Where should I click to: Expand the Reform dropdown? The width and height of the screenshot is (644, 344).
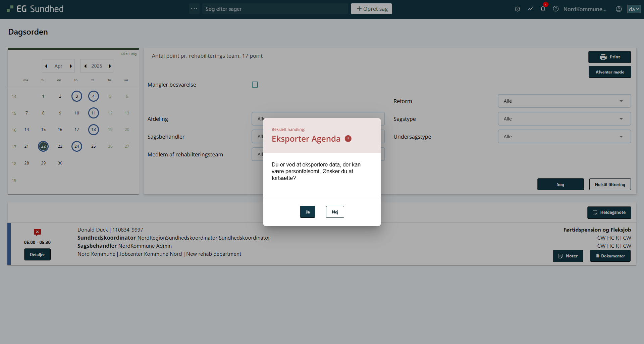[564, 101]
